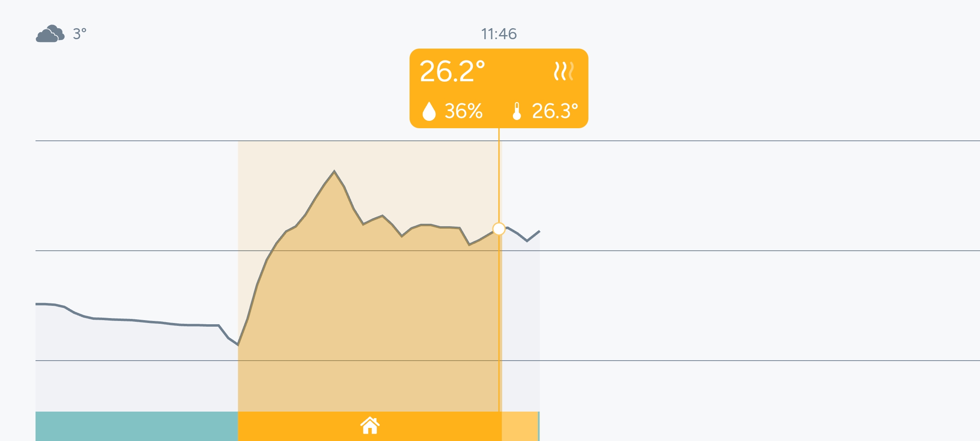Click the 26.2° temperature reading
Viewport: 980px width, 441px height.
pos(452,71)
